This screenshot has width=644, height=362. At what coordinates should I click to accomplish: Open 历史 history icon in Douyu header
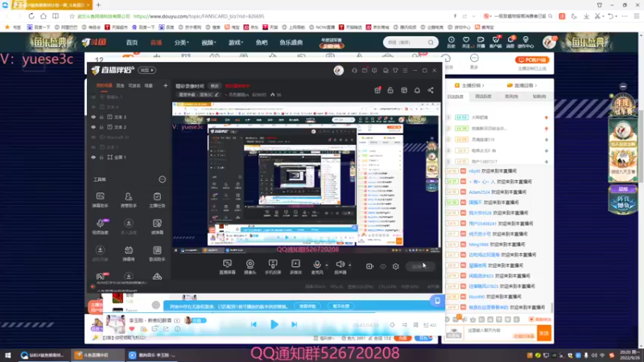pyautogui.click(x=451, y=42)
